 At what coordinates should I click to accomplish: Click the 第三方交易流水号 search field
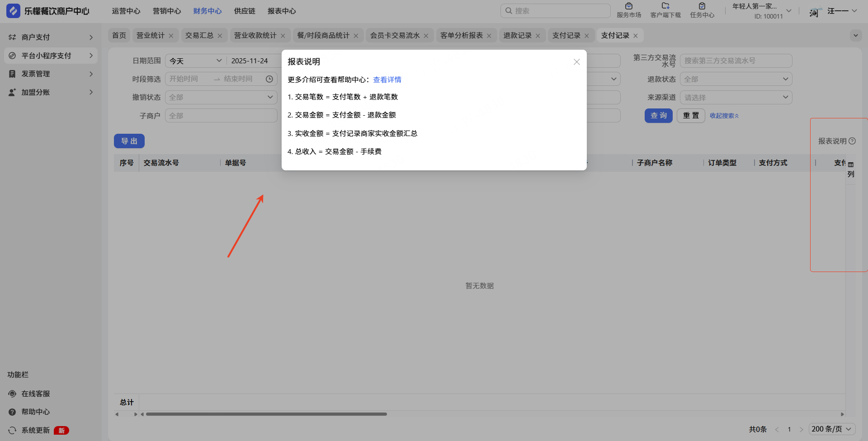tap(736, 61)
